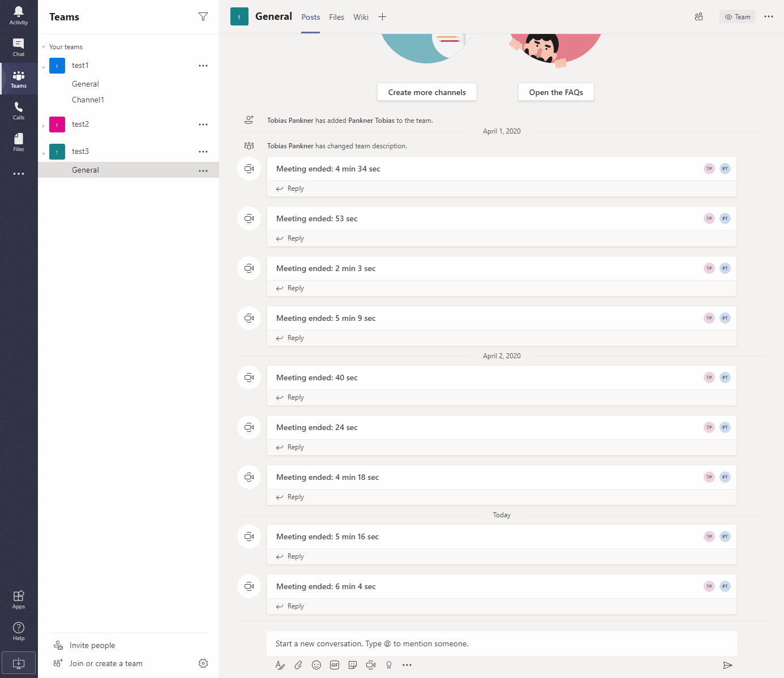Click the meeting icon beside 53 sec meeting
Image resolution: width=784 pixels, height=678 pixels.
click(249, 218)
